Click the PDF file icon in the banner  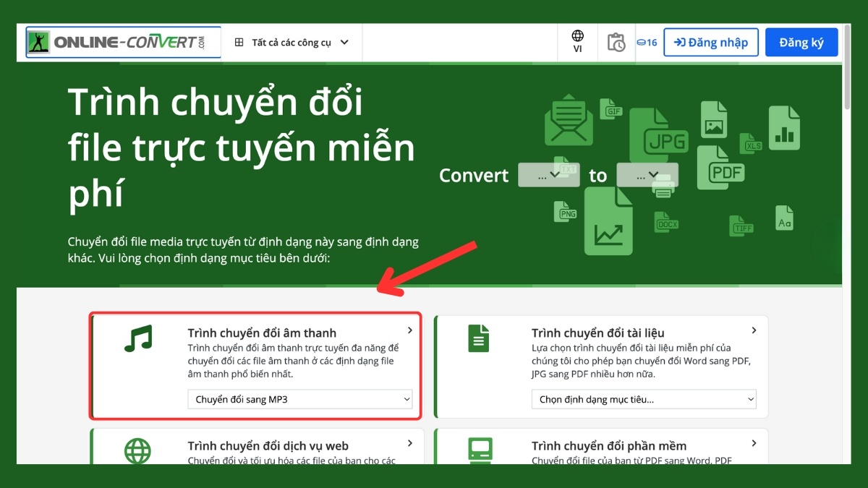720,167
